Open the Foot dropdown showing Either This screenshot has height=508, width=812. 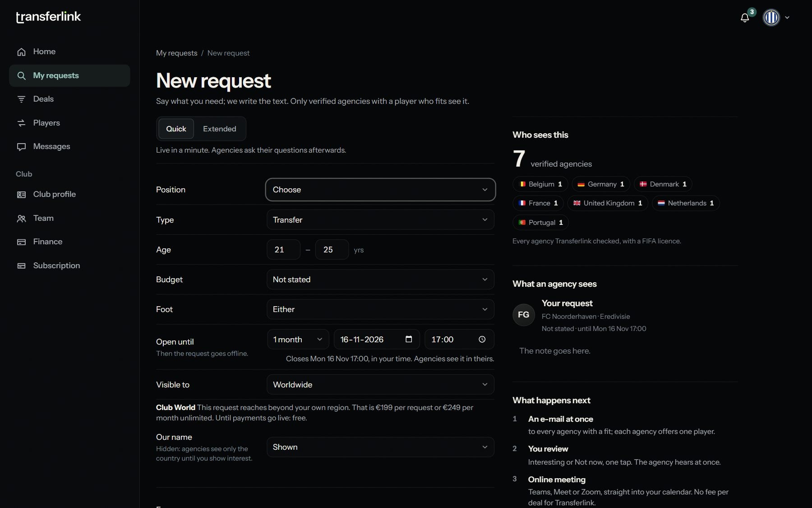point(380,309)
